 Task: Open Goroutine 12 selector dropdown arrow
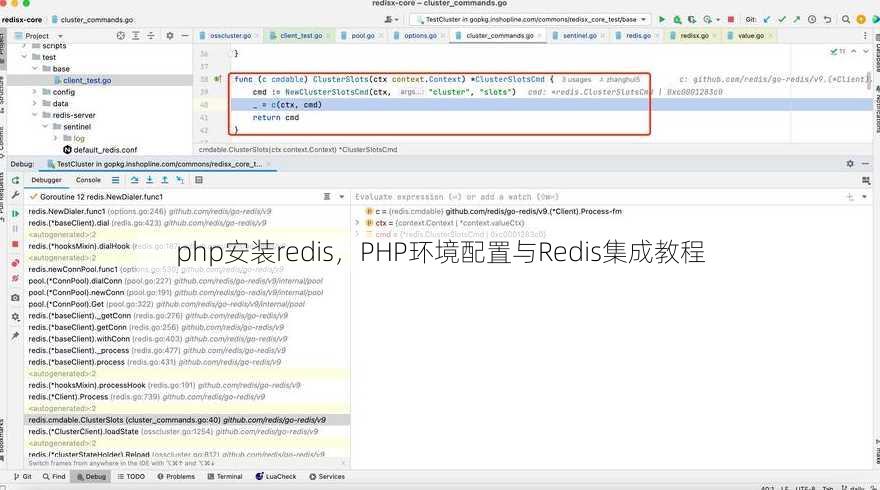[341, 197]
